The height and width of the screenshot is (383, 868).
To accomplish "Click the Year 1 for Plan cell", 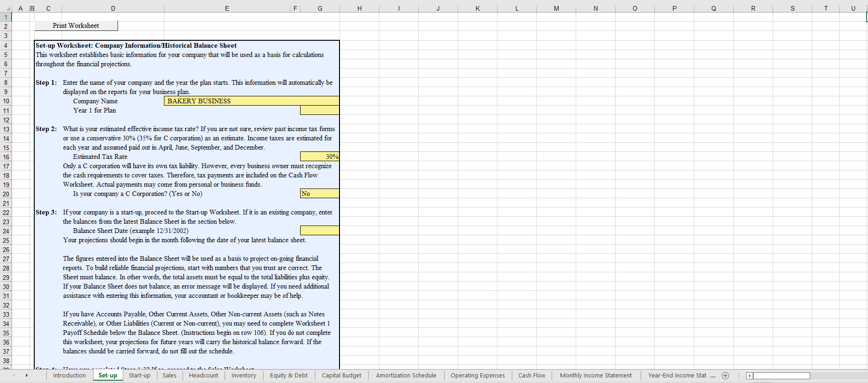I will pos(320,110).
